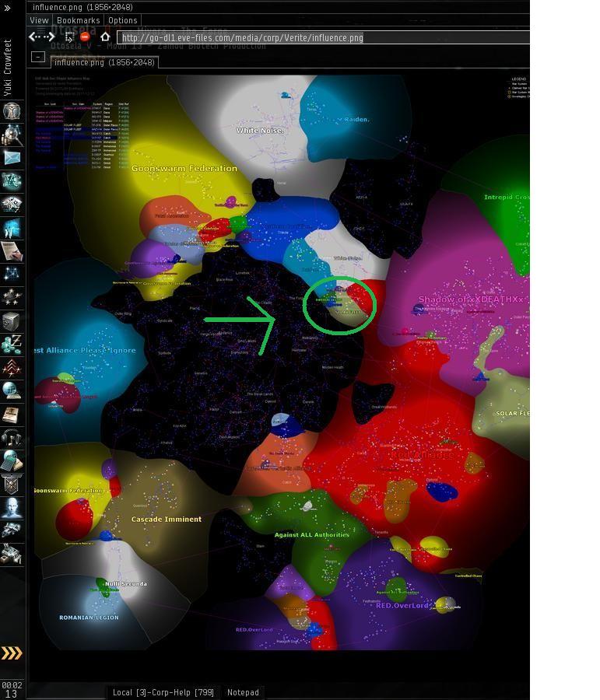Open the red chevrons militia icon
Image resolution: width=600 pixels, height=700 pixels.
[x=12, y=367]
